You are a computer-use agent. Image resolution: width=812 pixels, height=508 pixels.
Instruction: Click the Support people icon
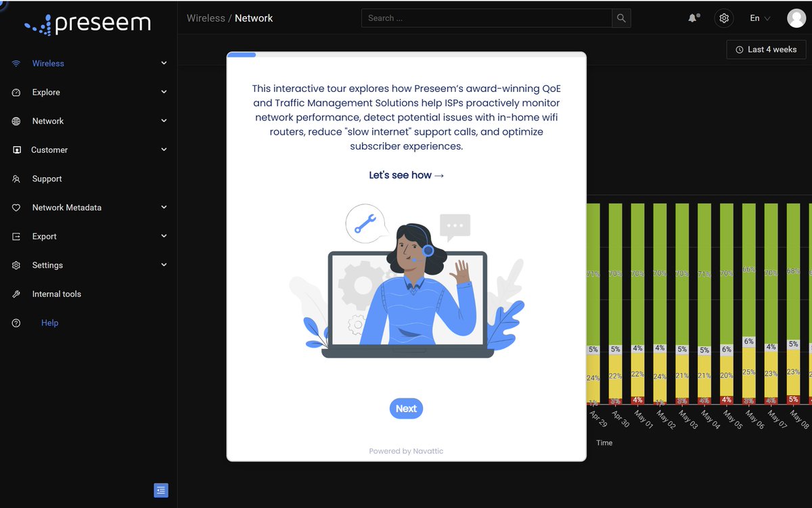[x=16, y=179]
